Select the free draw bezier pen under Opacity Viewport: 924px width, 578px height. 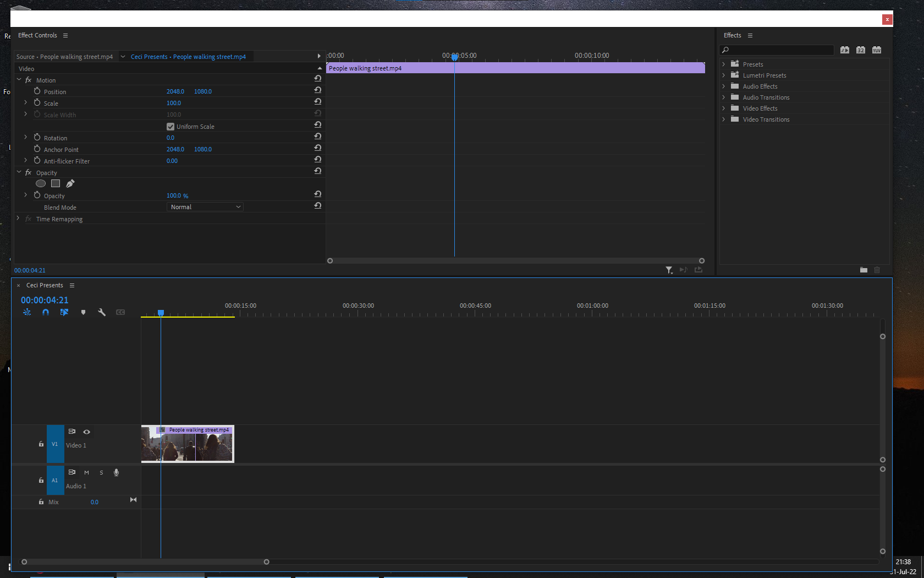coord(70,183)
